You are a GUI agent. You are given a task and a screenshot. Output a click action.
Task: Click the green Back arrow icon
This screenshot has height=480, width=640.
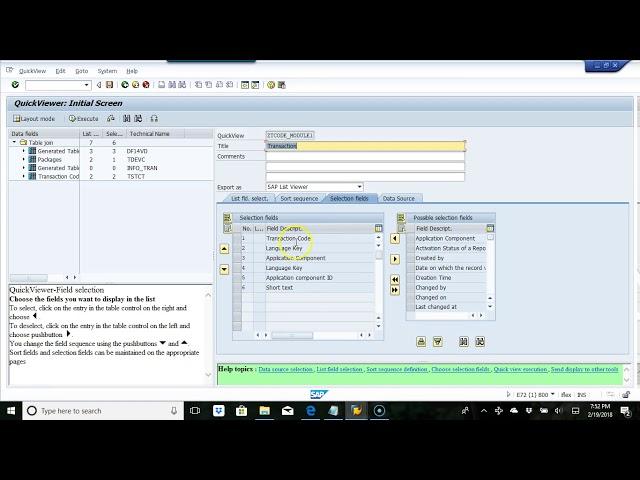click(125, 85)
